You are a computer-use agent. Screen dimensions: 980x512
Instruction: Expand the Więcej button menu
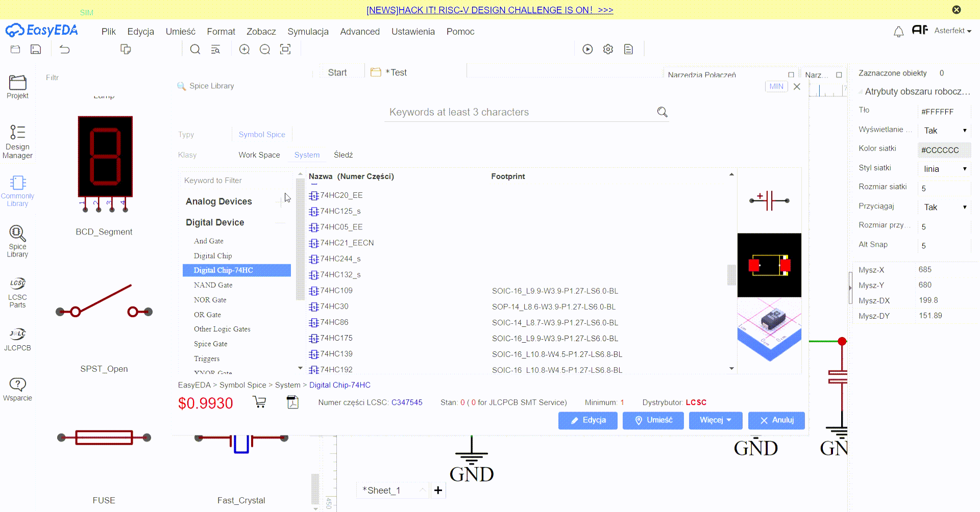[x=715, y=420]
